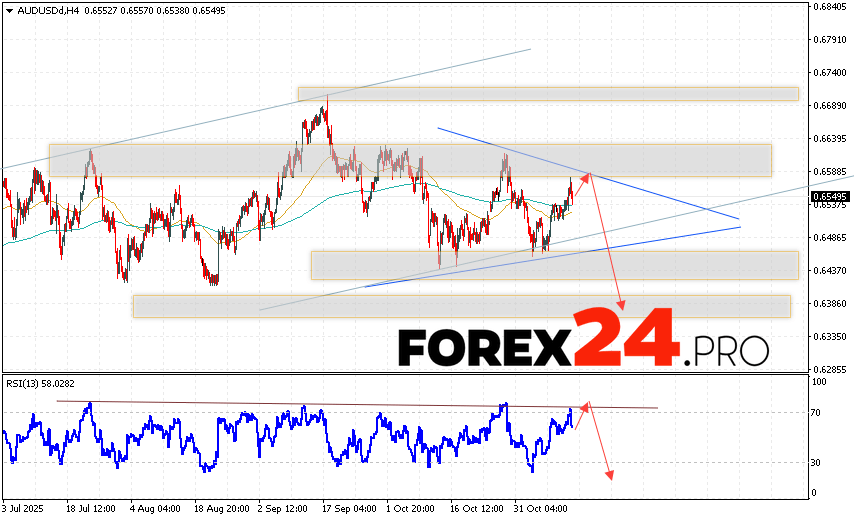This screenshot has height=520, width=854.
Task: Click the red arrowhead pointing at lowest support zone
Action: (x=623, y=306)
